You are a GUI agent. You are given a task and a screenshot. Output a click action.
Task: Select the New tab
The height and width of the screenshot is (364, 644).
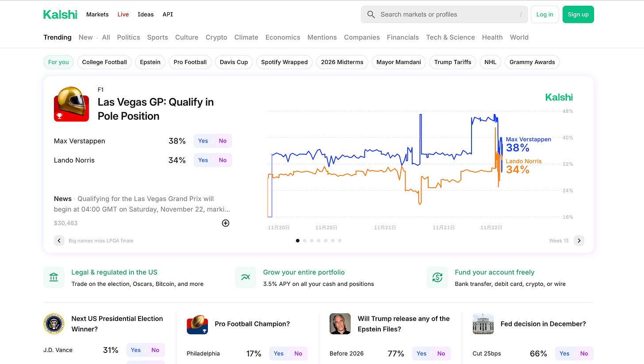coord(85,37)
